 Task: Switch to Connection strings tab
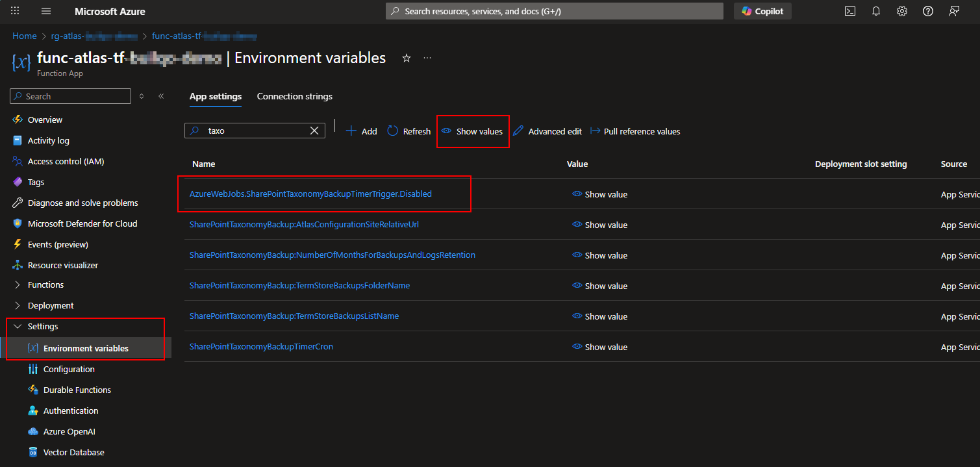tap(295, 96)
